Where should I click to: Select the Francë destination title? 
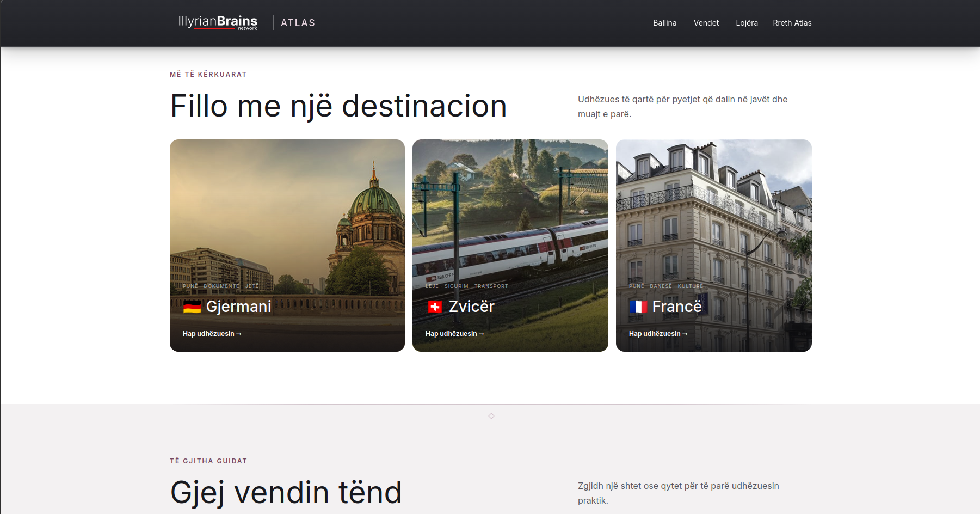coord(677,307)
